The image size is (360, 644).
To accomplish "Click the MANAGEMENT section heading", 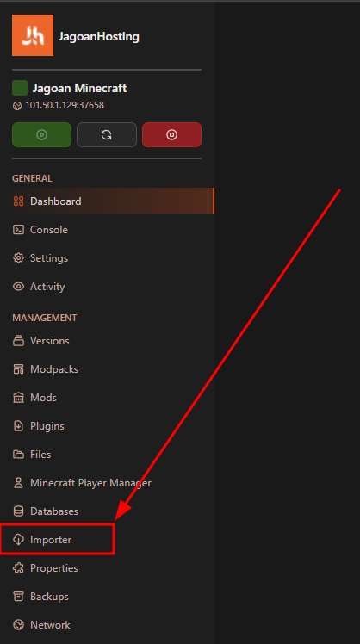I will [45, 318].
